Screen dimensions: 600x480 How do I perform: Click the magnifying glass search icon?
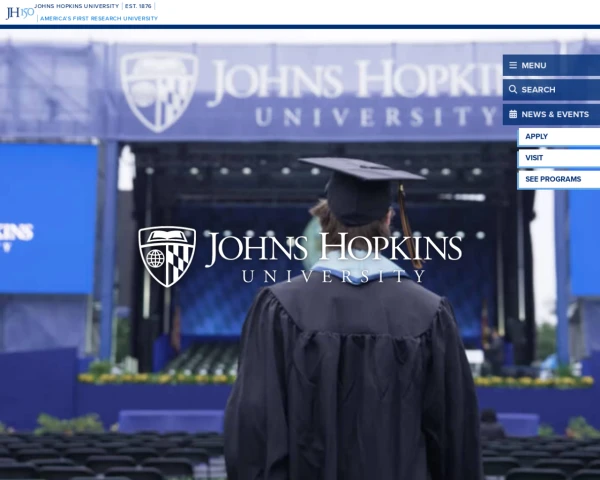click(513, 89)
